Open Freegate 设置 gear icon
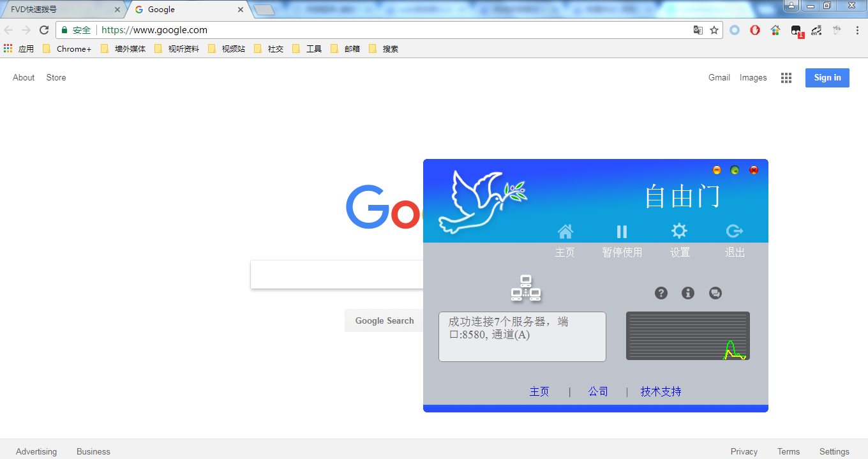Screen dimensions: 868x459 [680, 231]
